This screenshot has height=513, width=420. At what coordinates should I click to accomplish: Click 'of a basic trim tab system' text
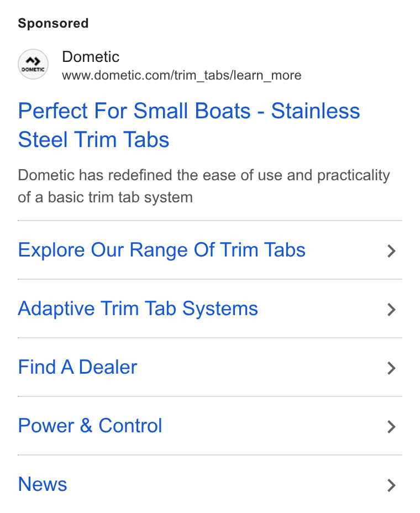point(106,197)
